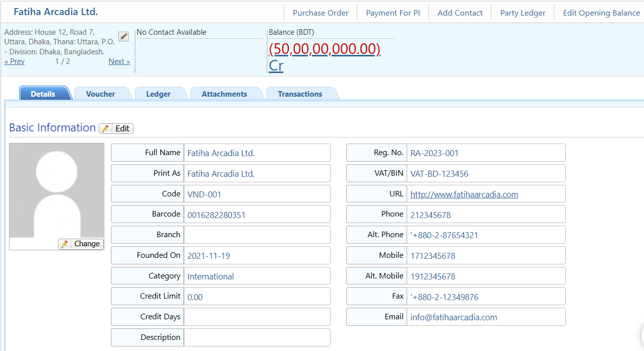
Task: Click the Founded On date field
Action: [257, 255]
